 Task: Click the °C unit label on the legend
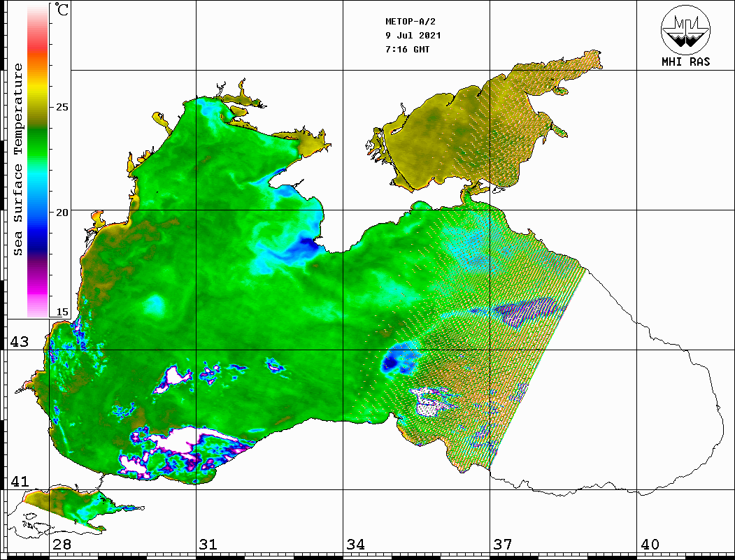[62, 9]
